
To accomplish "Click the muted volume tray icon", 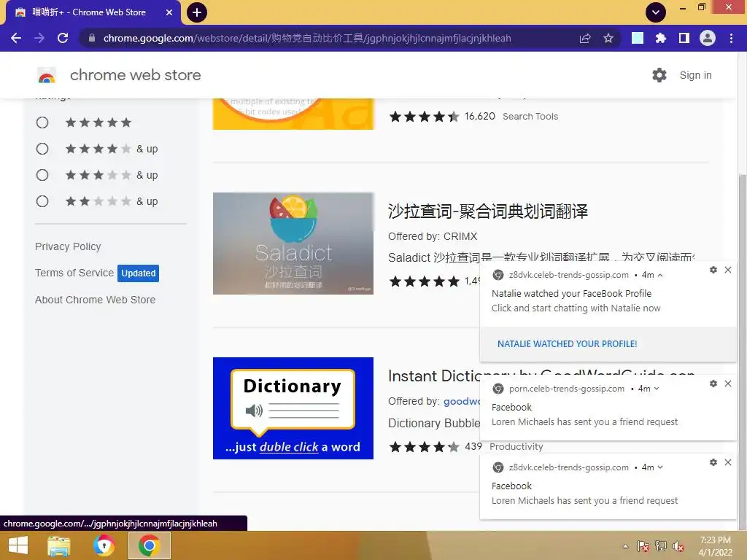I will 678,546.
